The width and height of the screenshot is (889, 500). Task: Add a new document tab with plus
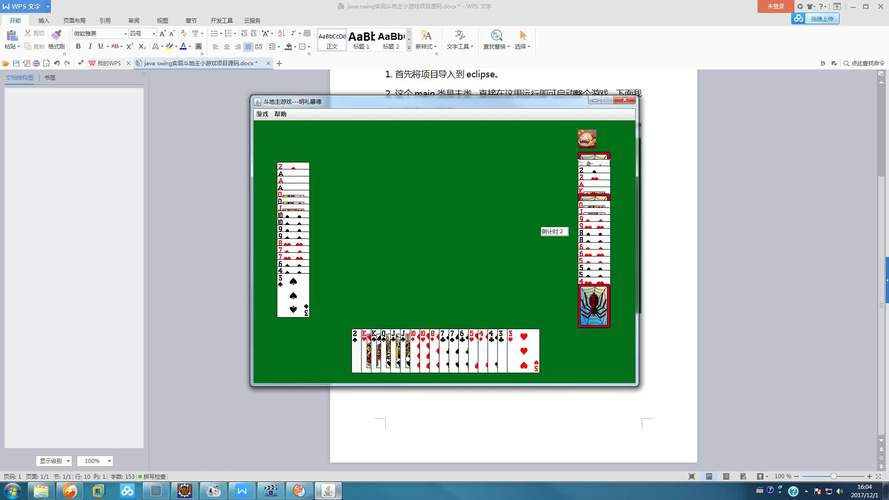tap(279, 63)
